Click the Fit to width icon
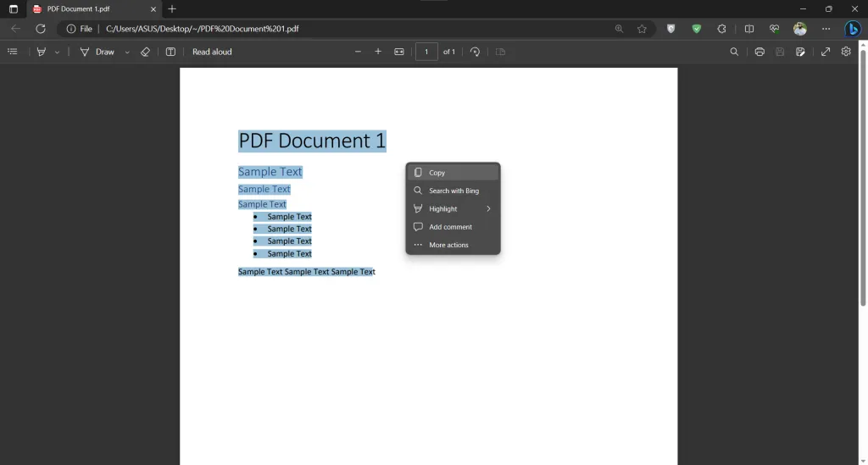 [399, 52]
